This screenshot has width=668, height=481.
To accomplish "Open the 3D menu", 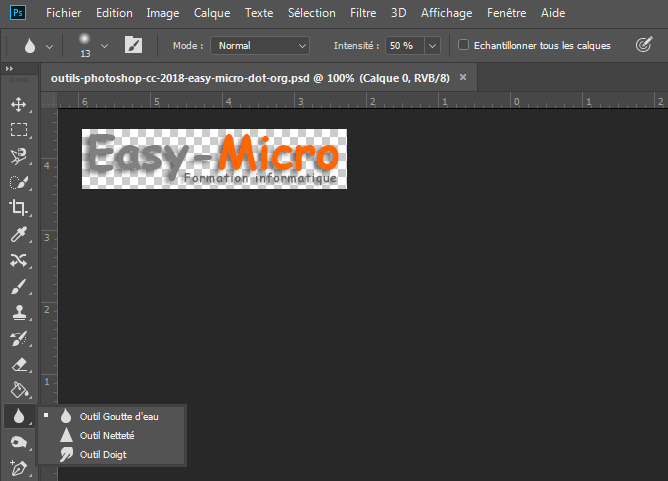I will [x=399, y=13].
